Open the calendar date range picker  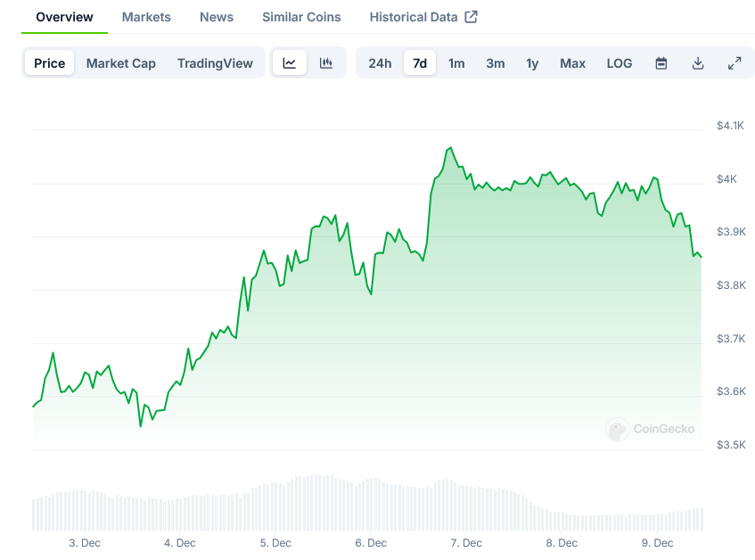(661, 63)
